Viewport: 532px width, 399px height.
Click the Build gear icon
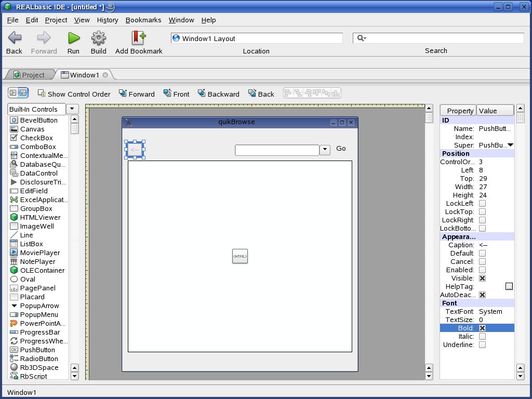[98, 38]
